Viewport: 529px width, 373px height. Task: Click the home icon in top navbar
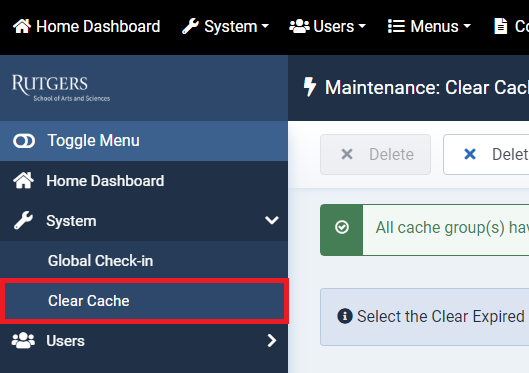22,26
